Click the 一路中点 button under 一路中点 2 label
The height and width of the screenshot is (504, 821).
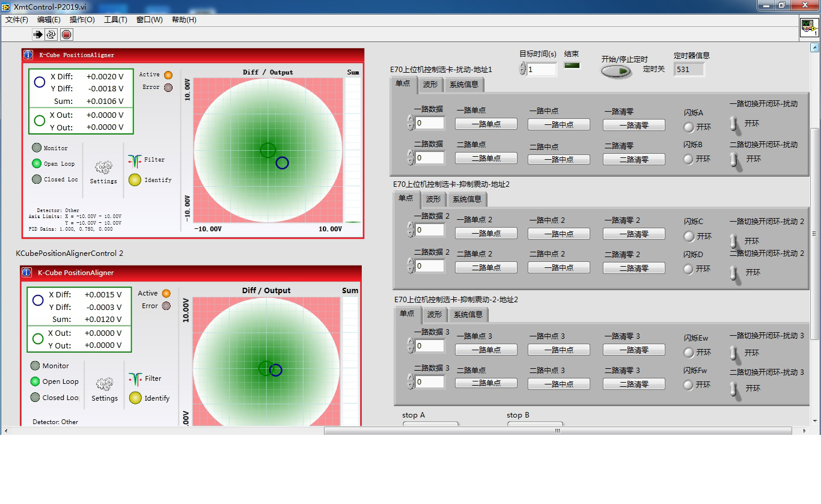[x=559, y=234]
